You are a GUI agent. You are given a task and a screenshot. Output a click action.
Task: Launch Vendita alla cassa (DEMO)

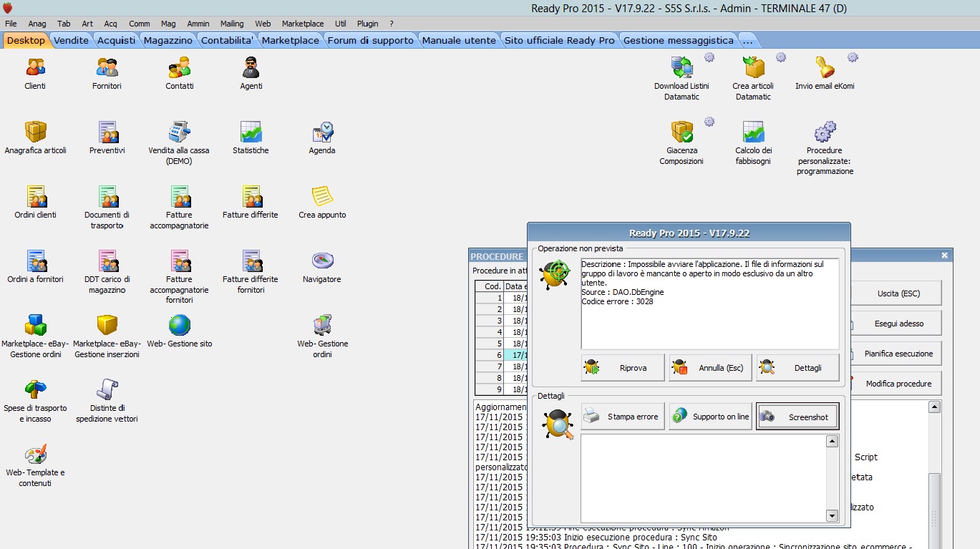click(x=179, y=132)
